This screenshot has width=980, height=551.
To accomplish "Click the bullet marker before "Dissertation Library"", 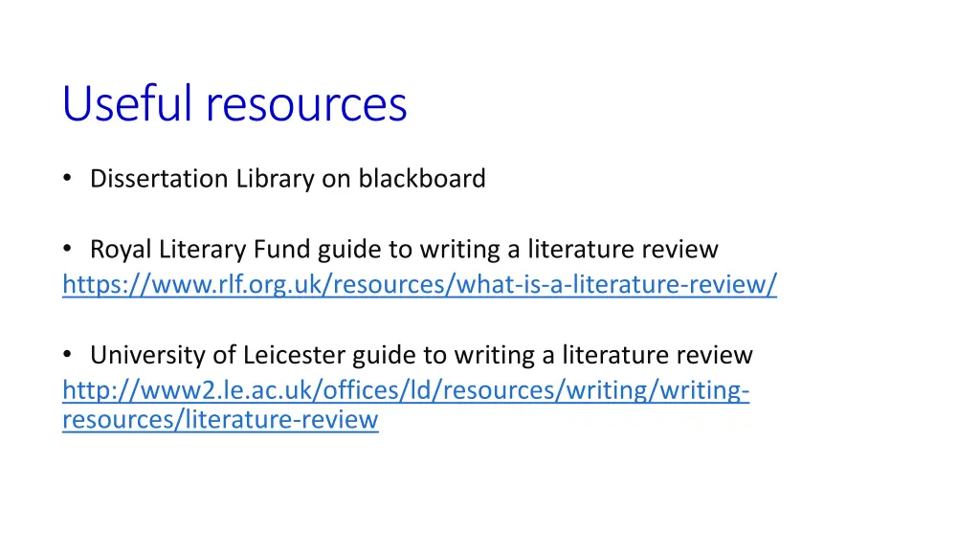I will 67,178.
